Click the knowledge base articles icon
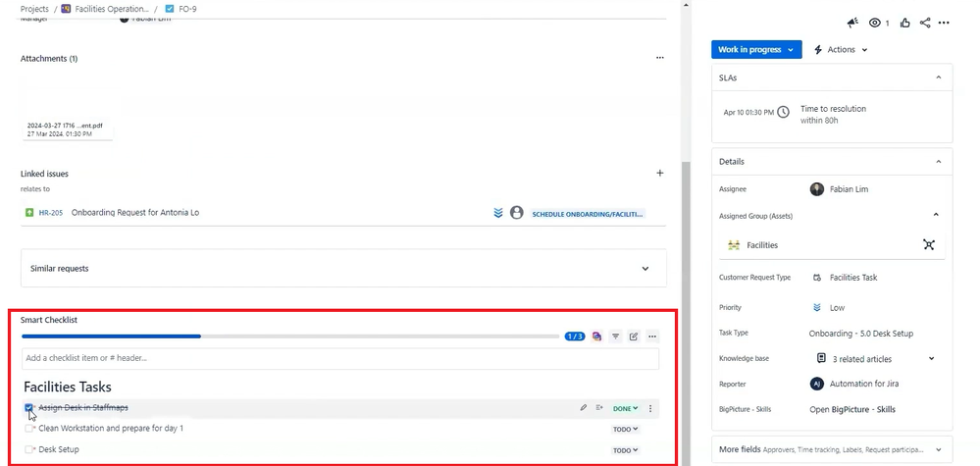 [x=821, y=358]
